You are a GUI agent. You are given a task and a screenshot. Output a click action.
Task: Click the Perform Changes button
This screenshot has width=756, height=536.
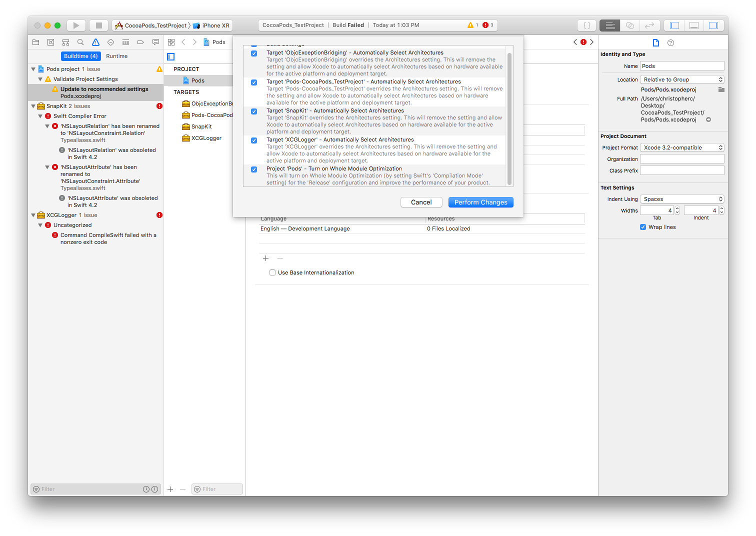click(x=481, y=202)
